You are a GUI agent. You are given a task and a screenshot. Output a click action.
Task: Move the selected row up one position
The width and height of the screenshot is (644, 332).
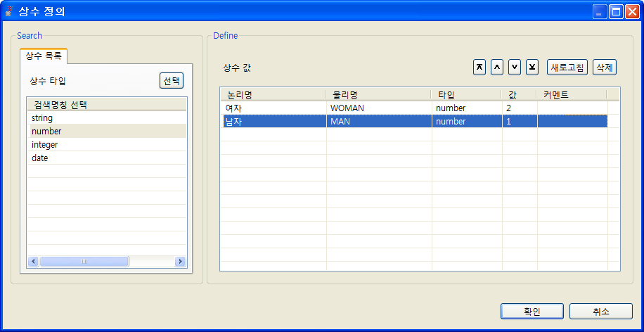(497, 67)
